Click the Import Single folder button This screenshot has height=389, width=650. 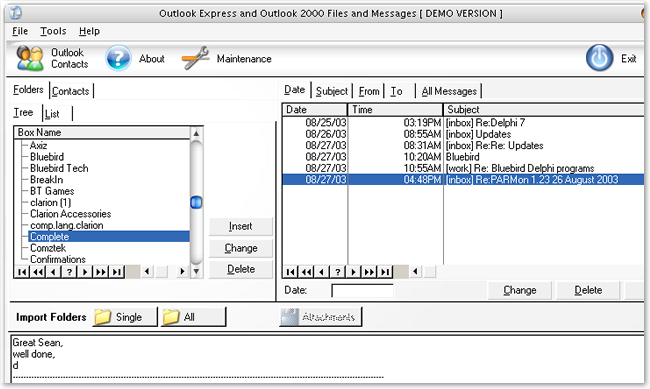point(125,317)
